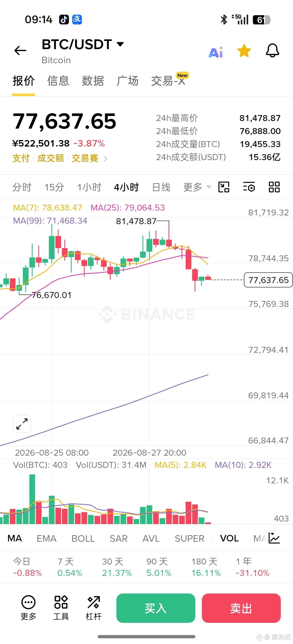
Task: Select the 1小时 timeframe
Action: click(x=89, y=187)
